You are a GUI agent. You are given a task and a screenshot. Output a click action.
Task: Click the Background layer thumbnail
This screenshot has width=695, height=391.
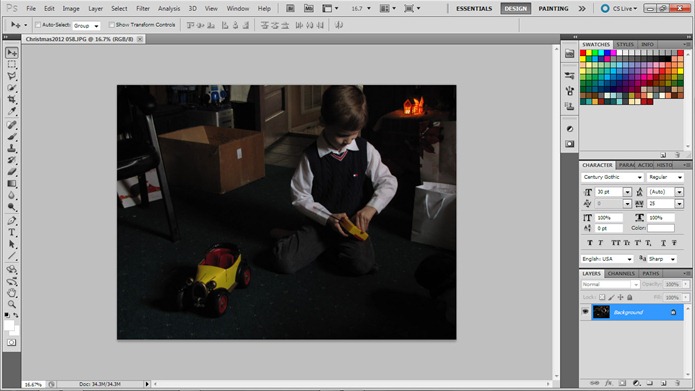pos(601,312)
